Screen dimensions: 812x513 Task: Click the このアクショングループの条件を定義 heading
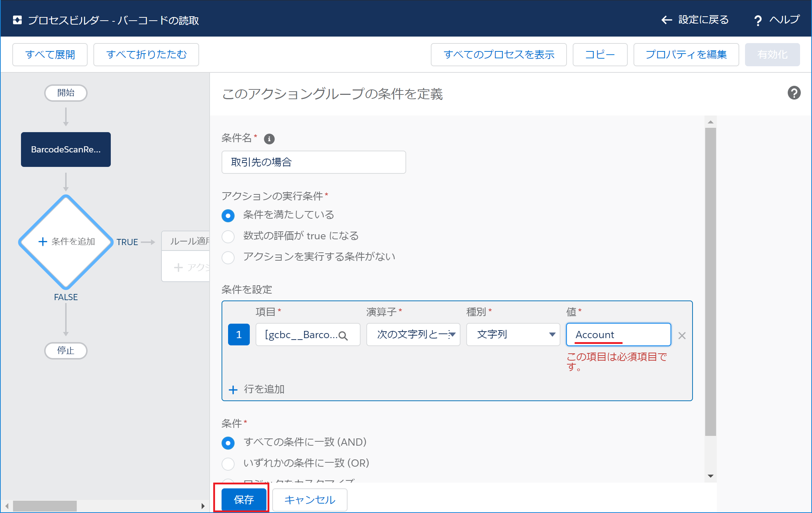tap(332, 94)
